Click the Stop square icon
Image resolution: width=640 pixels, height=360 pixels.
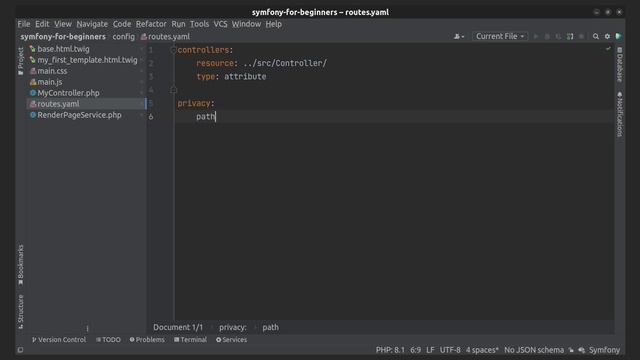(581, 36)
